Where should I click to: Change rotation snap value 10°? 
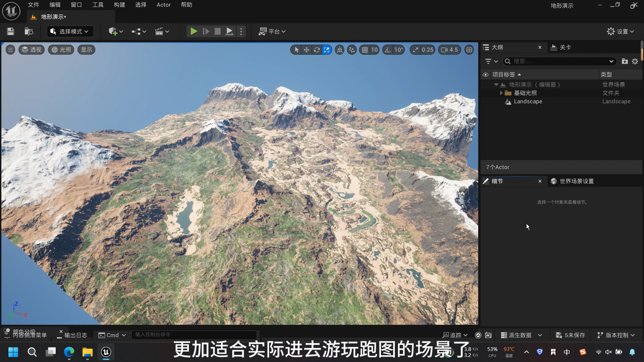[399, 50]
